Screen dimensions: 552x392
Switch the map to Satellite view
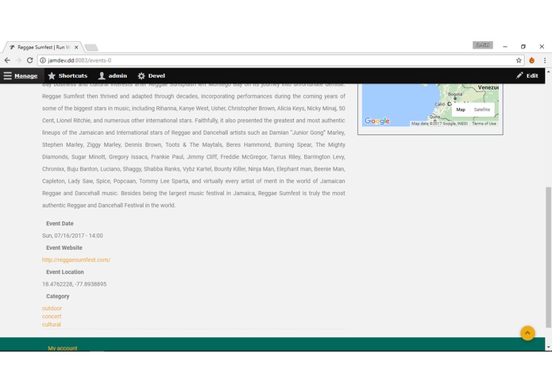(481, 110)
